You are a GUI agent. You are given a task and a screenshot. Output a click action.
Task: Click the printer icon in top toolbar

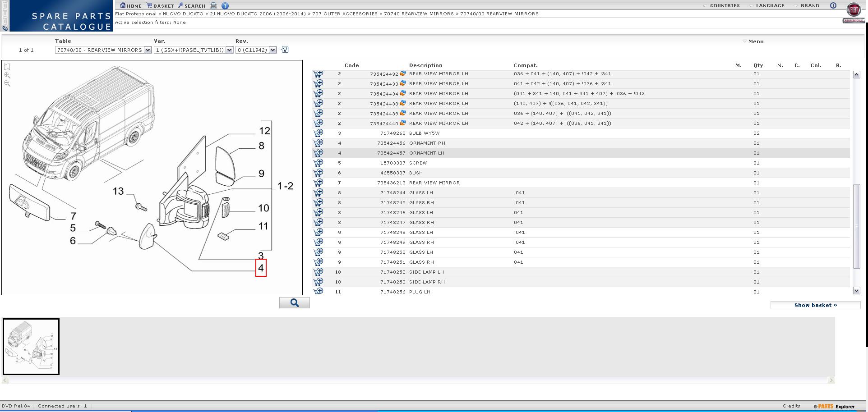[213, 6]
